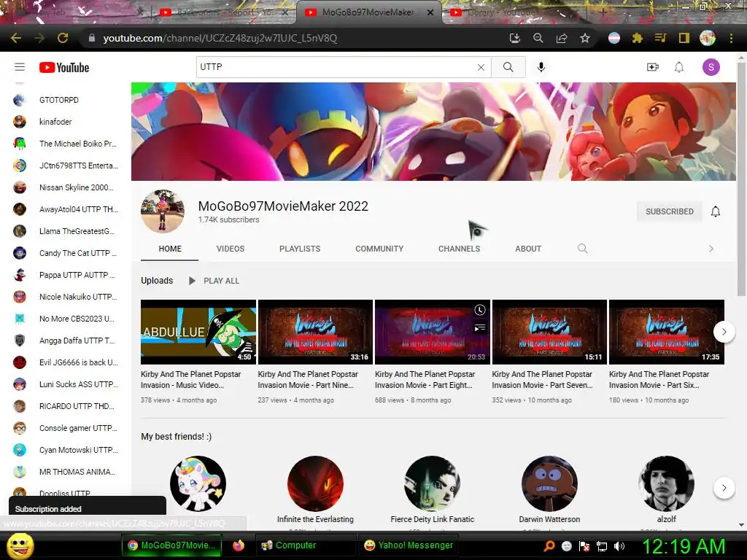Open the Create video camera icon
This screenshot has height=560, width=747.
653,67
